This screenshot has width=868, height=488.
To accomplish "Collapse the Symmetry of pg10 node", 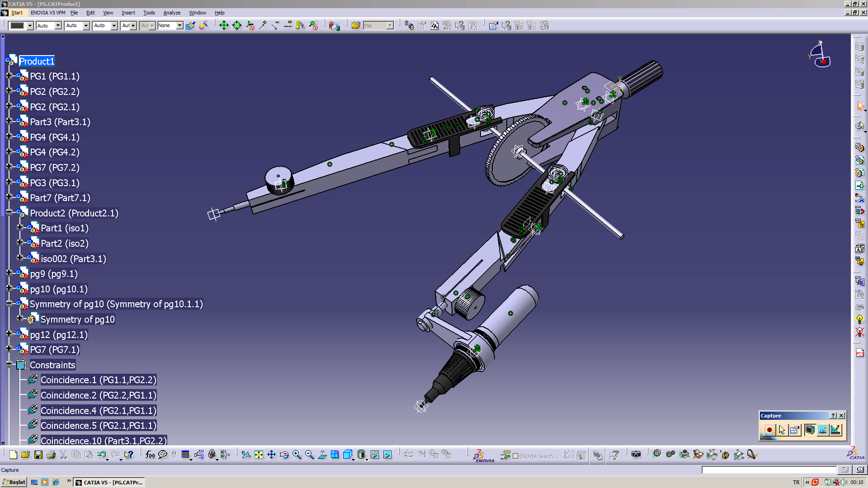I will (x=9, y=304).
